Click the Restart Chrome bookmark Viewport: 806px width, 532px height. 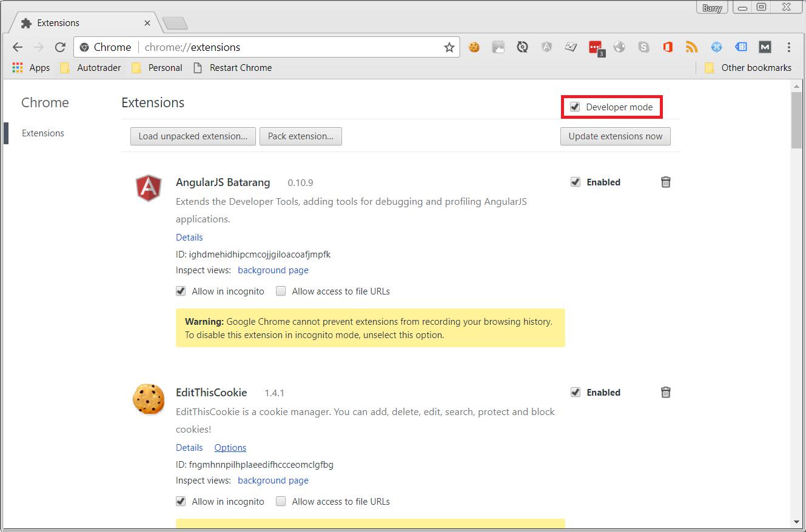(232, 67)
